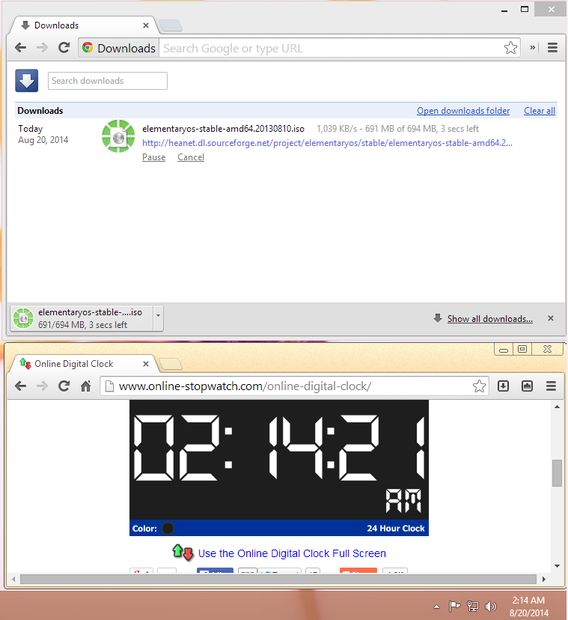Image resolution: width=568 pixels, height=620 pixels.
Task: Toggle the 24 Hour Clock mode
Action: (396, 528)
